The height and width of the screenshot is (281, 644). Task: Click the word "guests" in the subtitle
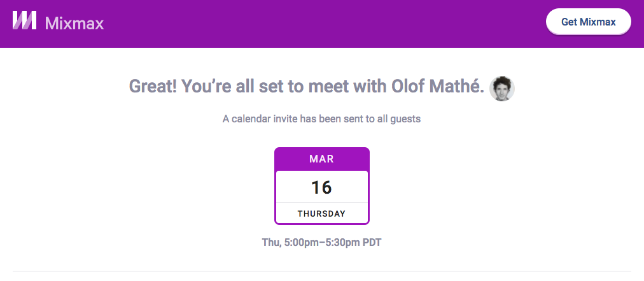click(x=405, y=119)
